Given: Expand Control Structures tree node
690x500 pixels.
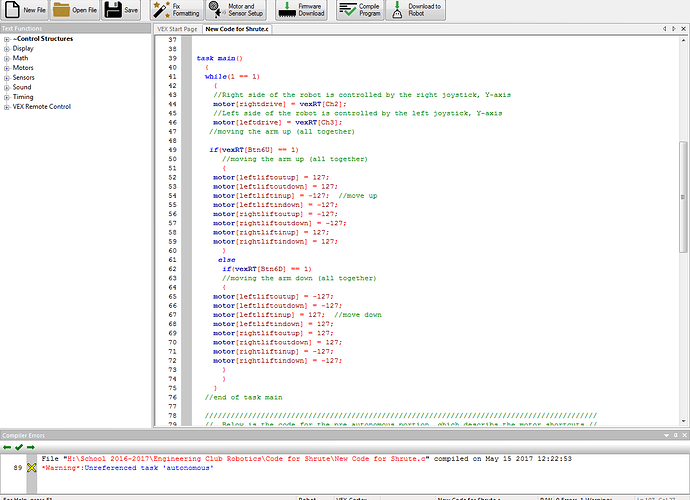Looking at the screenshot, I should [7, 39].
